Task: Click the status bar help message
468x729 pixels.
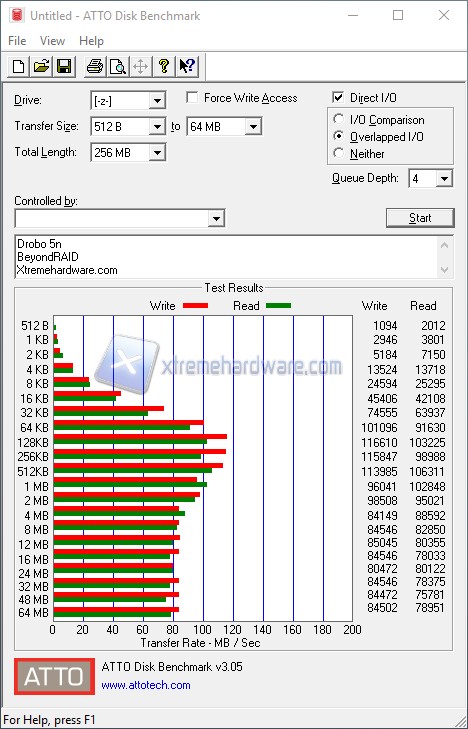Action: click(50, 720)
